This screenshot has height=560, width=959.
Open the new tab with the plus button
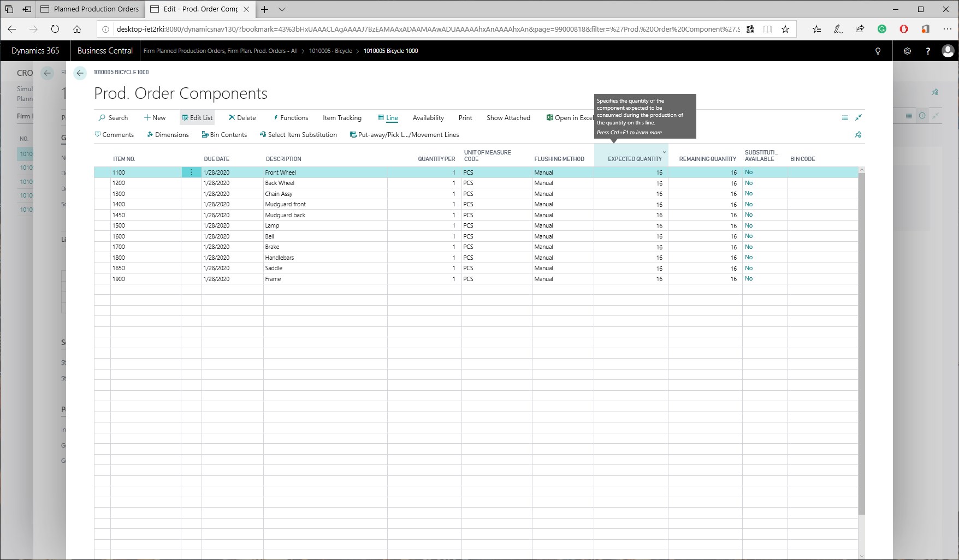tap(265, 9)
